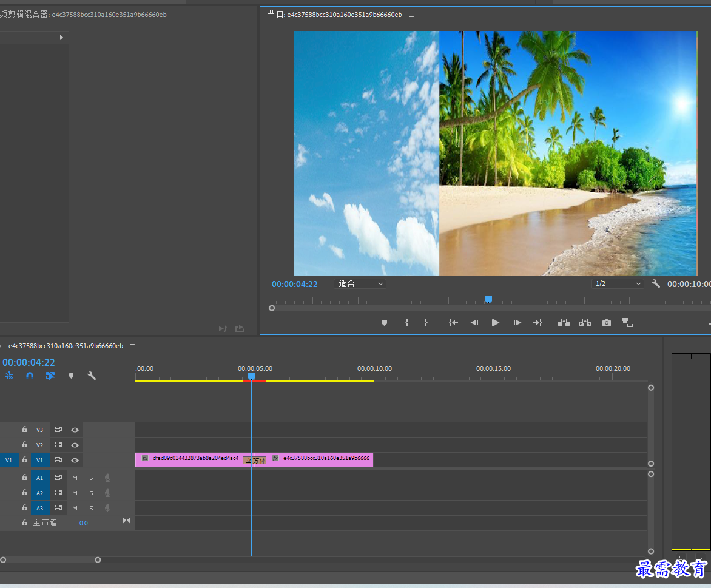Play the sequence in Program monitor
711x588 pixels.
point(495,323)
